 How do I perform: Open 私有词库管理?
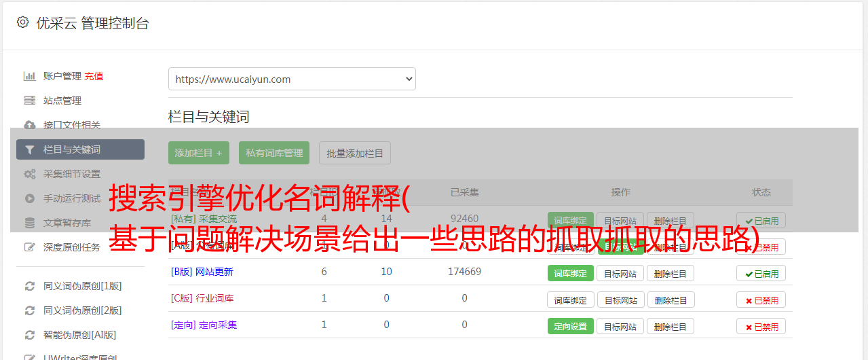coord(274,153)
